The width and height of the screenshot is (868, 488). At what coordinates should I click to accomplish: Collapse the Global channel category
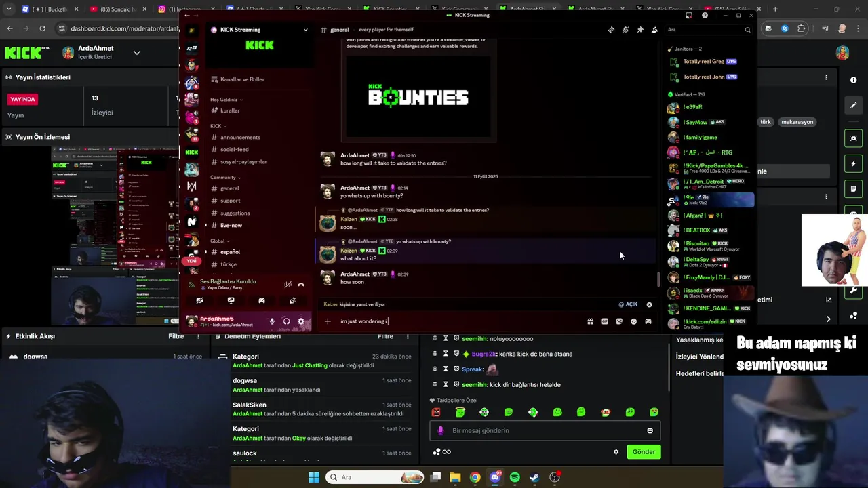pyautogui.click(x=220, y=241)
